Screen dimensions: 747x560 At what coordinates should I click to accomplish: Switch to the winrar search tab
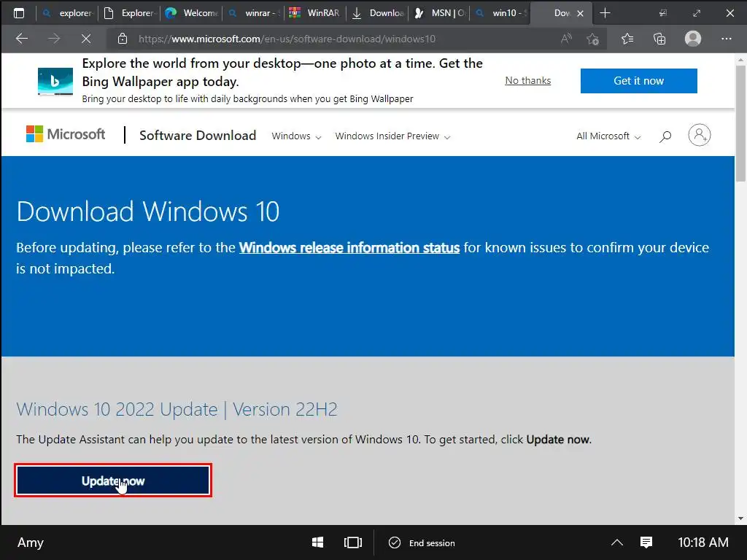point(253,13)
